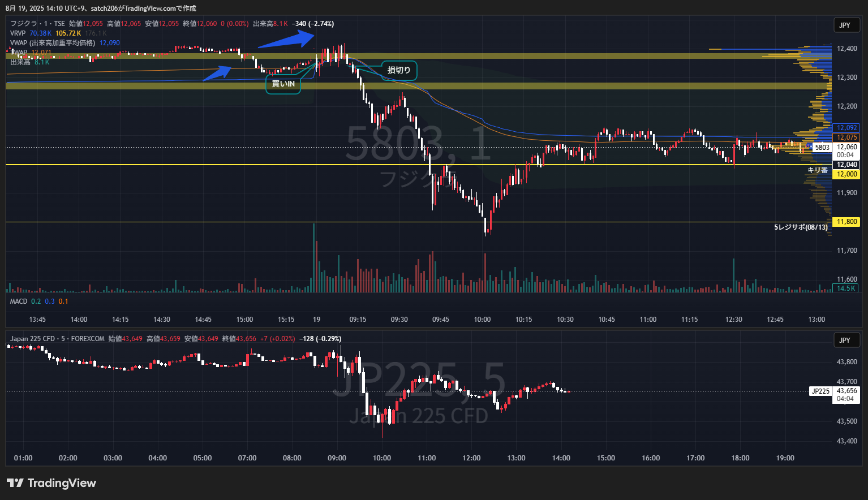
Task: Click the JP225 symbol tag on price axis
Action: pyautogui.click(x=820, y=391)
